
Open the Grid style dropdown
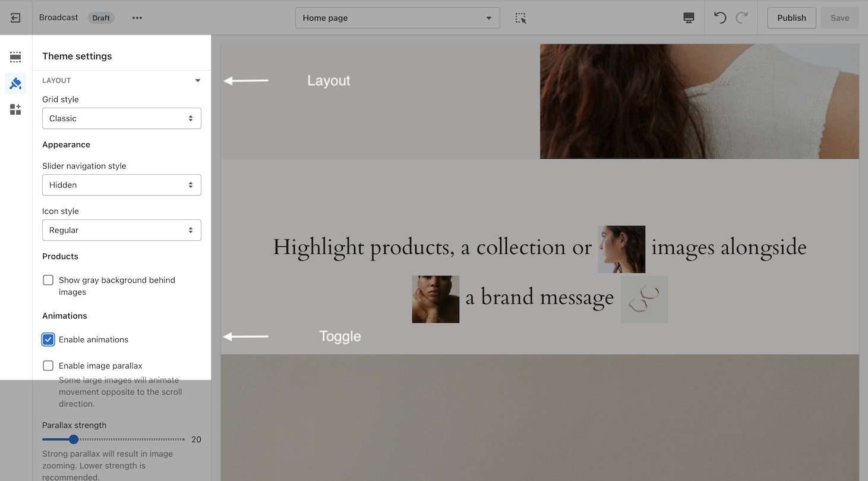[121, 118]
